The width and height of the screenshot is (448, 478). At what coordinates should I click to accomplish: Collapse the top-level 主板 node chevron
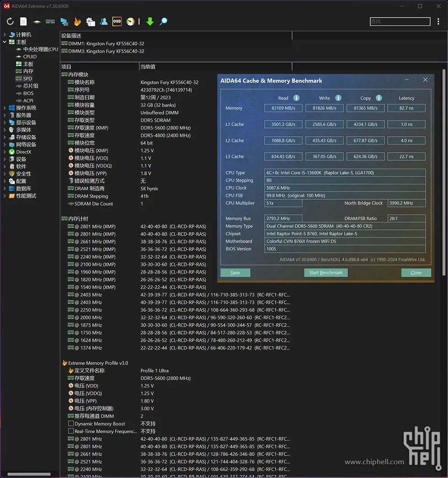(x=5, y=42)
